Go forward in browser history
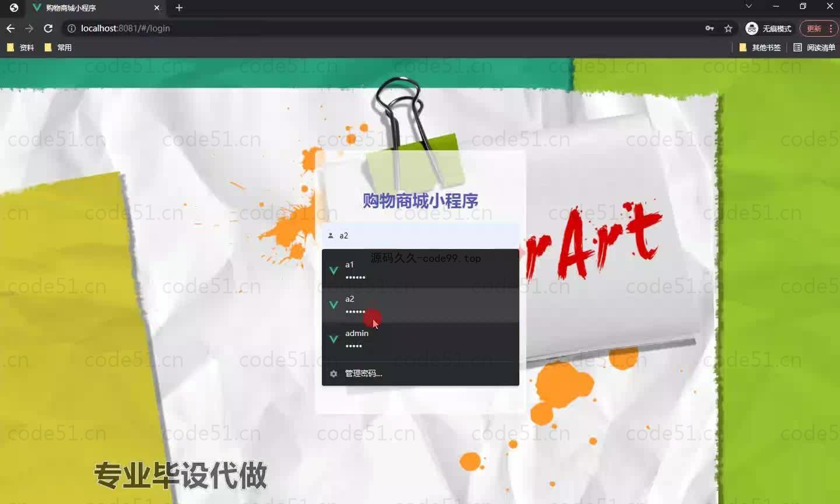Screen dimensions: 840x504 [x=29, y=28]
